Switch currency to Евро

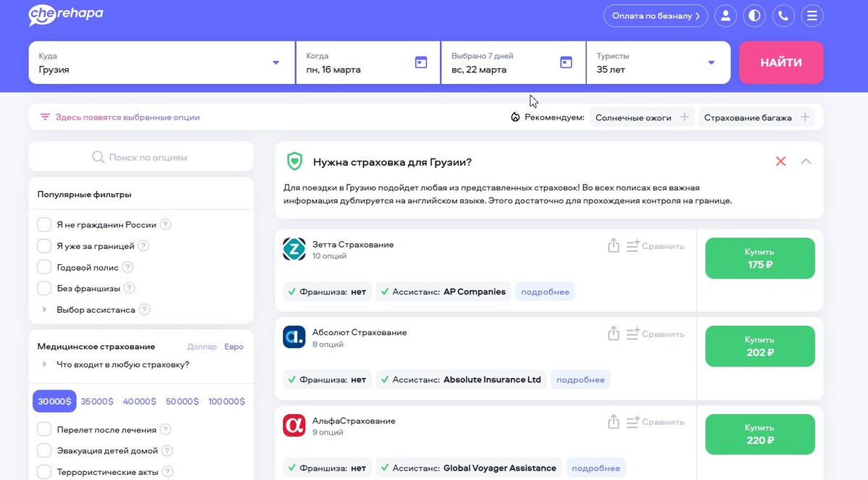234,347
